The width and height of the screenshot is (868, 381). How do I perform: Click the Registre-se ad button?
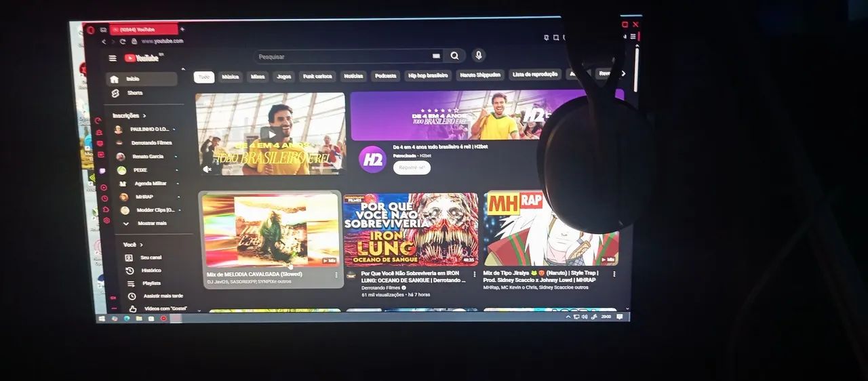(412, 167)
